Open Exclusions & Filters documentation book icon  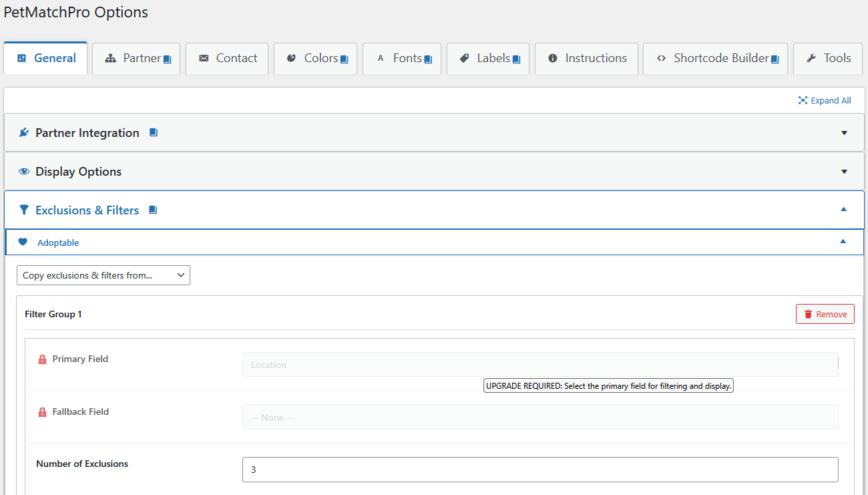pos(153,210)
